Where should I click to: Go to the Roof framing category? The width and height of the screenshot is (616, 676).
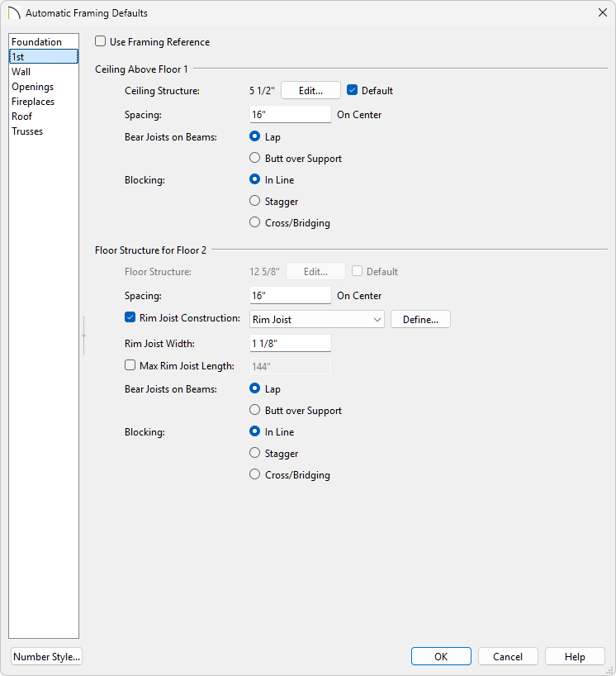tap(22, 117)
